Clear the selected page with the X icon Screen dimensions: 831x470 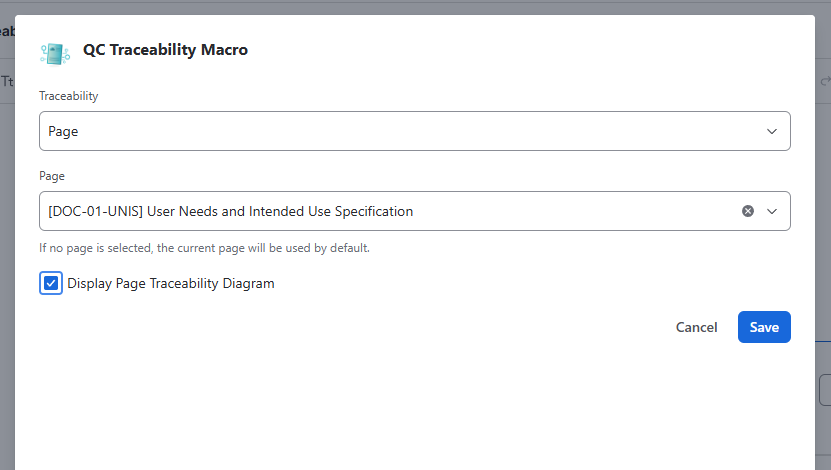click(x=748, y=211)
